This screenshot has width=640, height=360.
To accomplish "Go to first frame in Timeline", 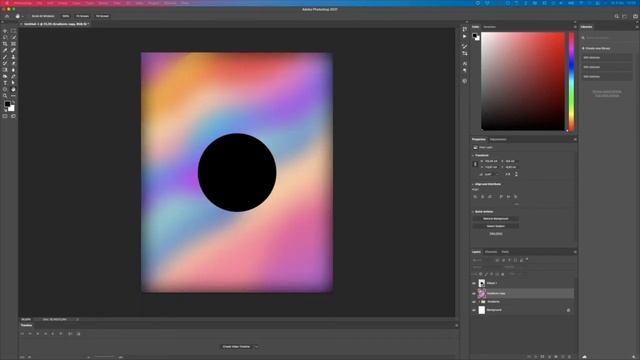I will tap(22, 333).
